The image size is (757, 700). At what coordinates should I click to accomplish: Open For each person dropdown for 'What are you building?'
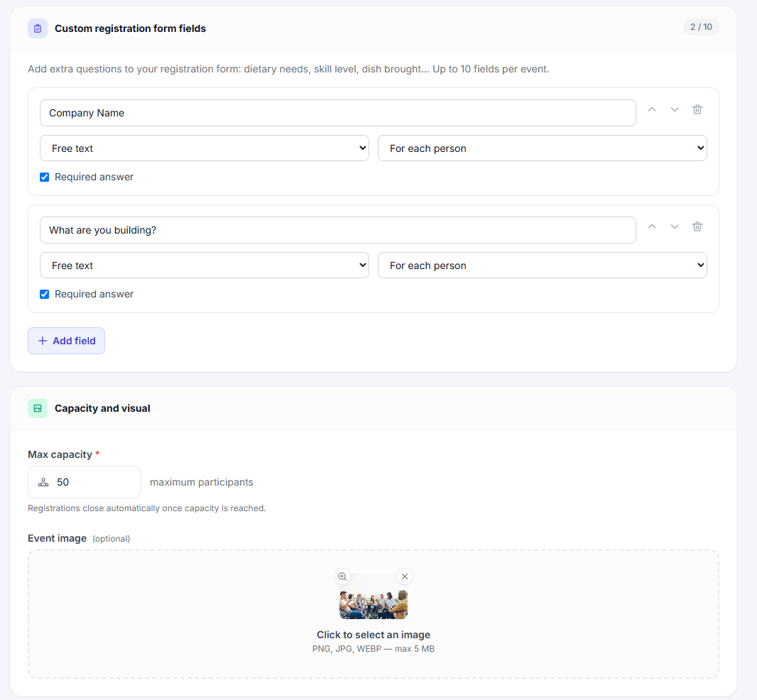click(x=542, y=265)
